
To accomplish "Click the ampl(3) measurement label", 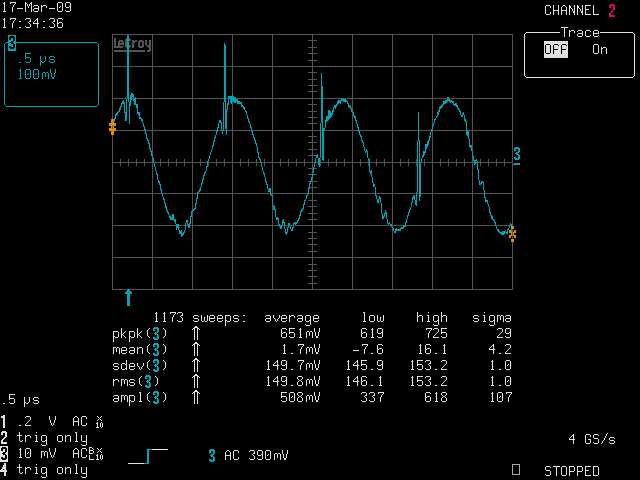I will click(x=140, y=398).
